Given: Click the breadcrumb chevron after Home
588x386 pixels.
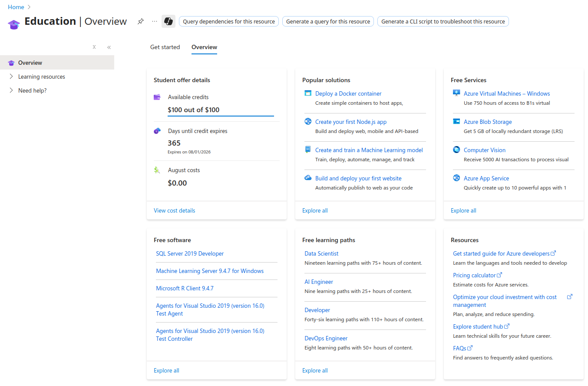Looking at the screenshot, I should point(29,7).
